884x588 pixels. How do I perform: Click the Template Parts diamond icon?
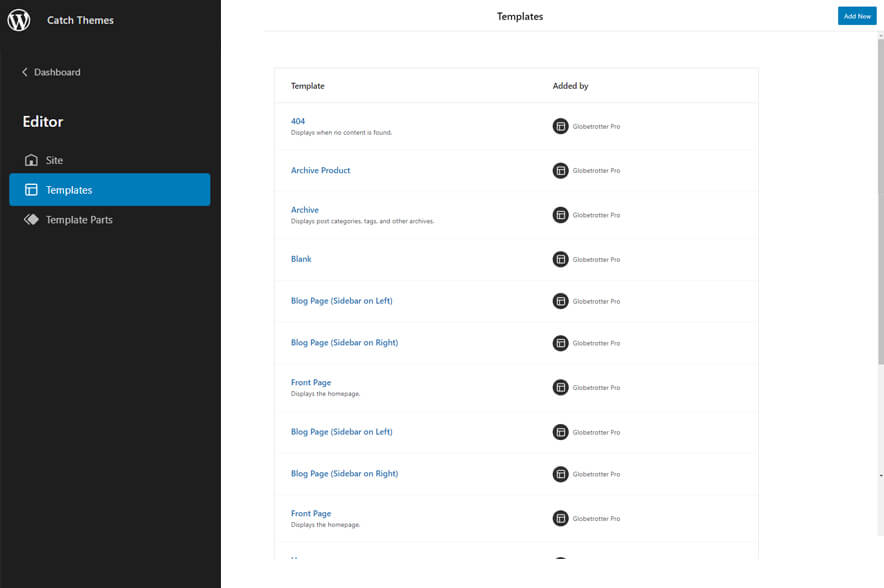coord(32,219)
